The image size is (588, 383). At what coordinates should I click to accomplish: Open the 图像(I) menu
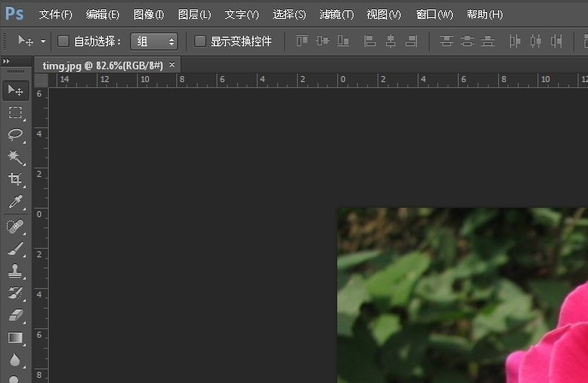149,15
